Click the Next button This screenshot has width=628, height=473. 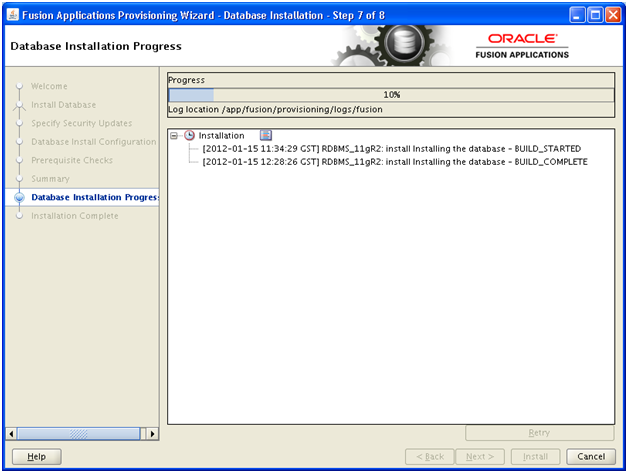pyautogui.click(x=480, y=457)
